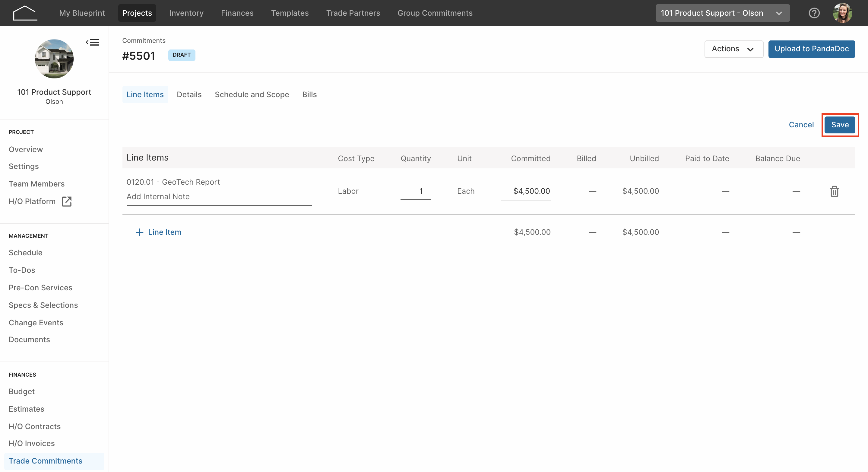Select the Bills tab
This screenshot has width=868, height=472.
coord(309,94)
